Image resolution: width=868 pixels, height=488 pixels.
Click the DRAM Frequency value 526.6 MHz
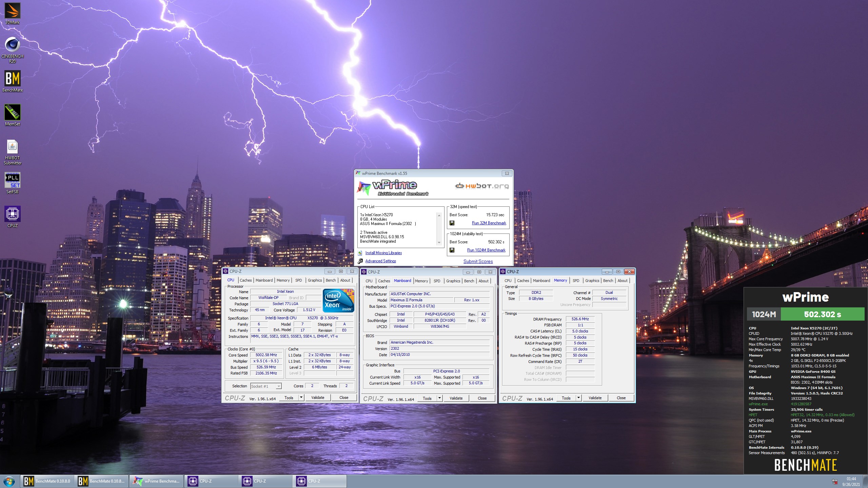(580, 319)
